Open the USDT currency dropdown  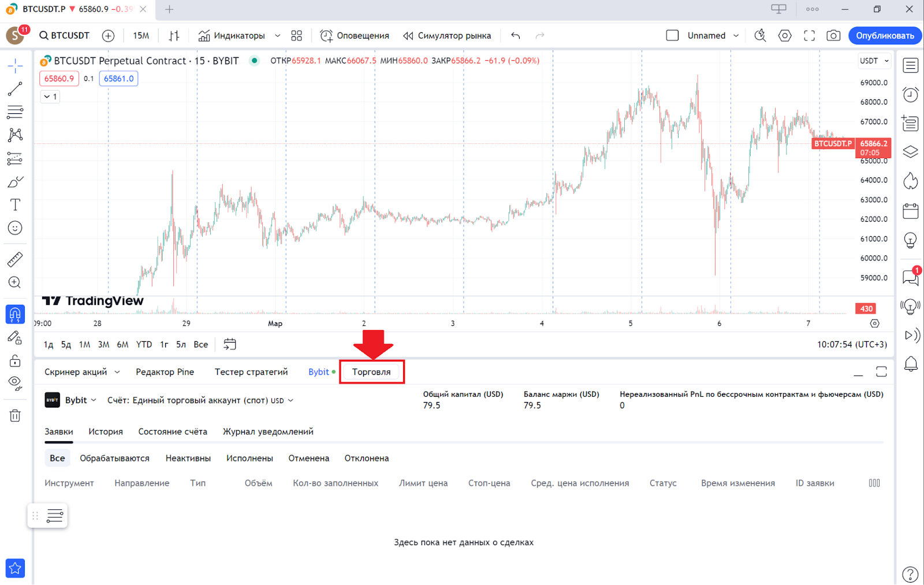[x=874, y=61]
